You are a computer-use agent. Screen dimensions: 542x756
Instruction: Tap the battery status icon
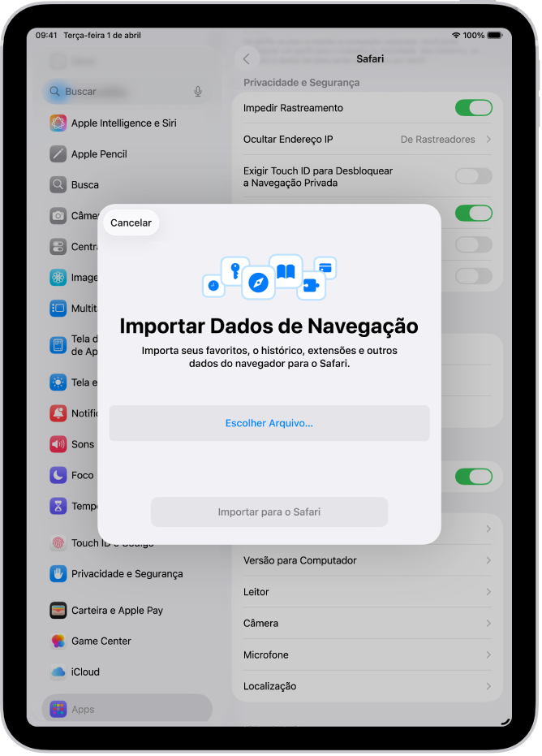[495, 35]
